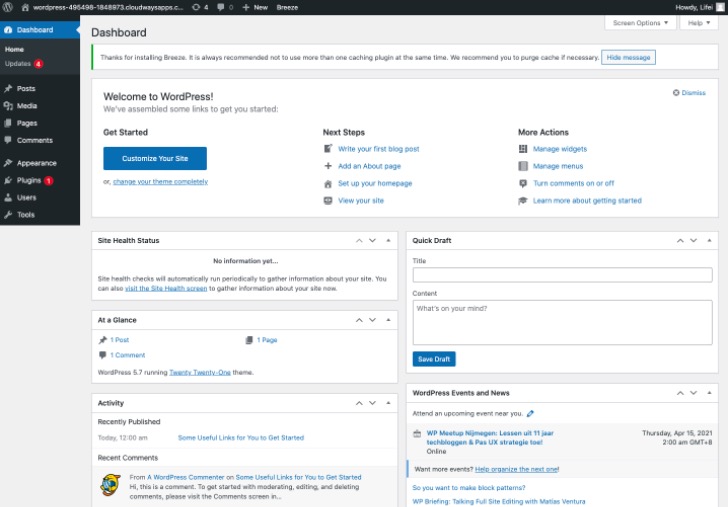Image resolution: width=728 pixels, height=507 pixels.
Task: Click the graduation cap icon beside Learn more
Action: 523,201
